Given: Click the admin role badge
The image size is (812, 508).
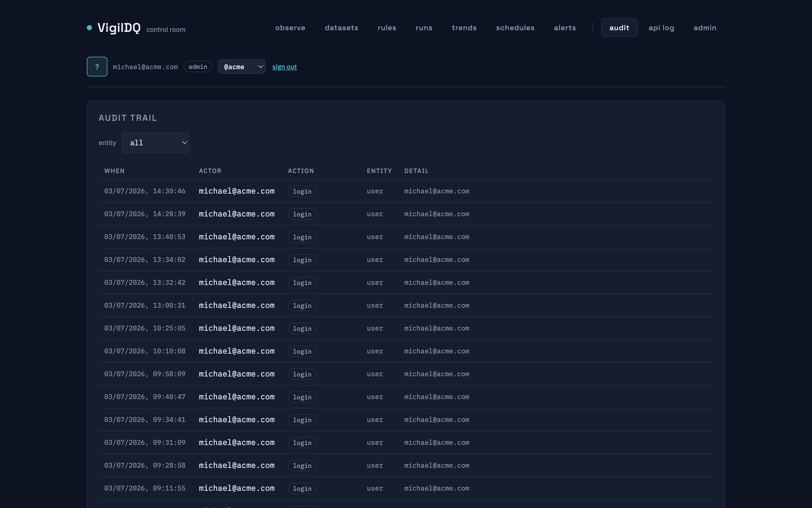Looking at the screenshot, I should point(198,67).
